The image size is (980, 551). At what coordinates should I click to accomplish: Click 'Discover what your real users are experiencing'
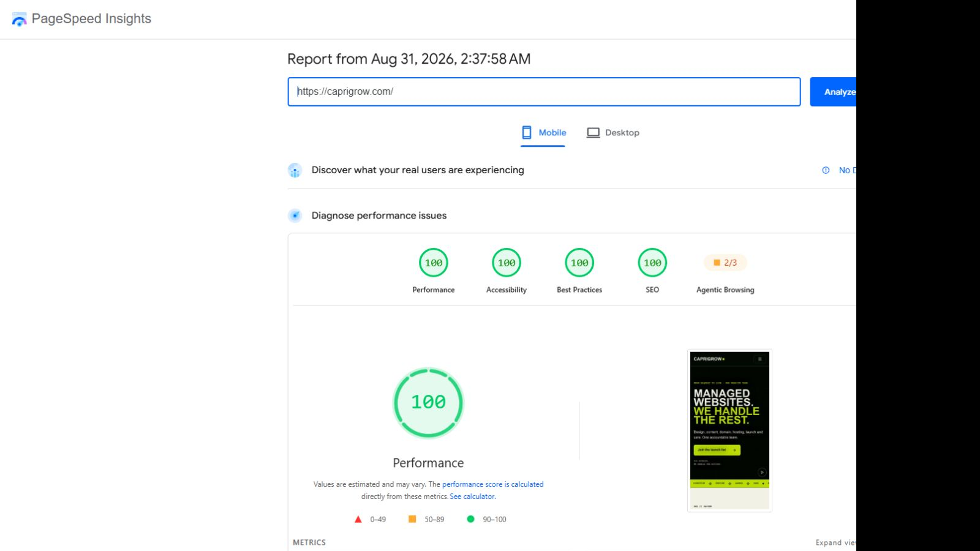(x=418, y=170)
